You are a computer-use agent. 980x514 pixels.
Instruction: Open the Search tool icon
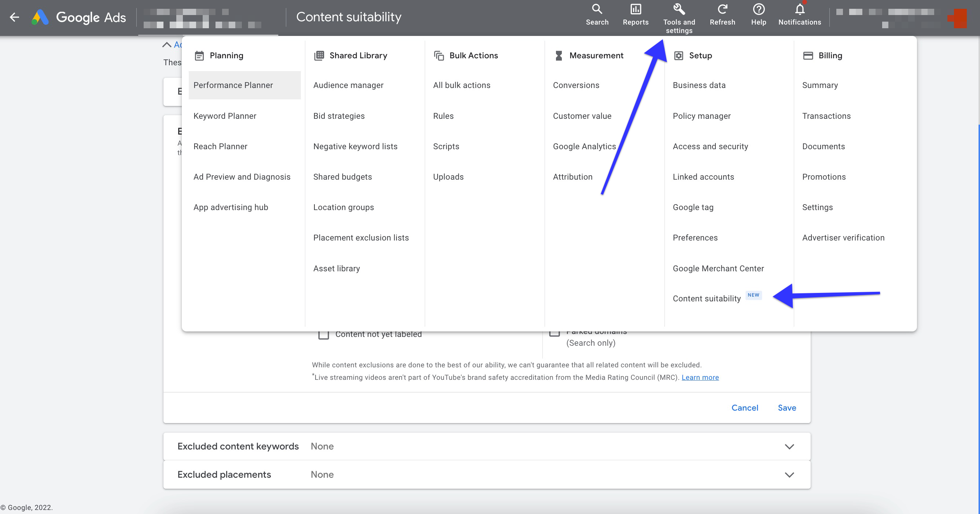(597, 9)
